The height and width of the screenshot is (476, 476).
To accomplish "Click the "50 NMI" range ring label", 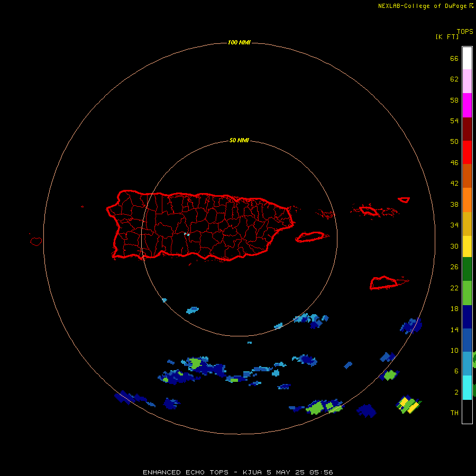I will click(x=239, y=140).
